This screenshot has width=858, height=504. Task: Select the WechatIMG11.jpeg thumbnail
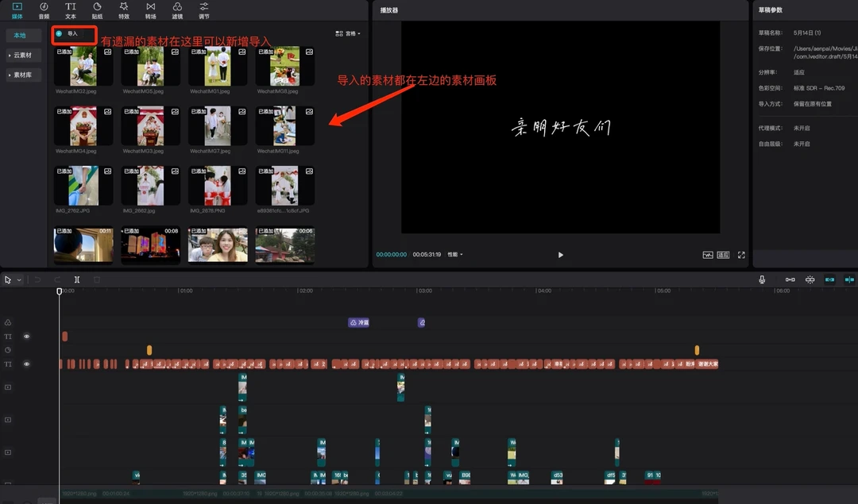tap(285, 125)
